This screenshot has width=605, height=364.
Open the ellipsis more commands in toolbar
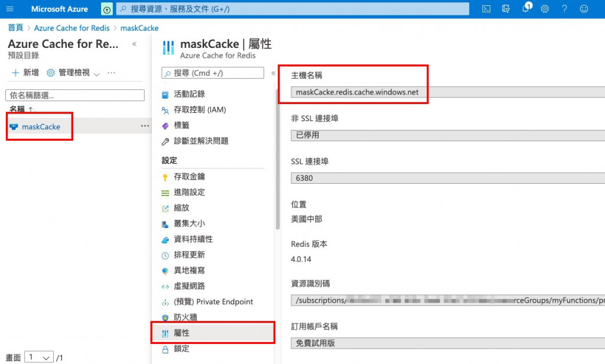(111, 73)
